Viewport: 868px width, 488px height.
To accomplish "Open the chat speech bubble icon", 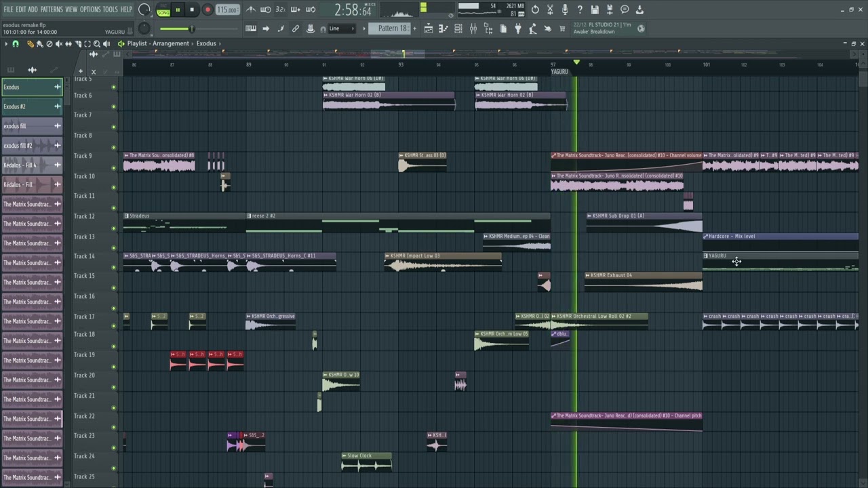I will tap(625, 9).
